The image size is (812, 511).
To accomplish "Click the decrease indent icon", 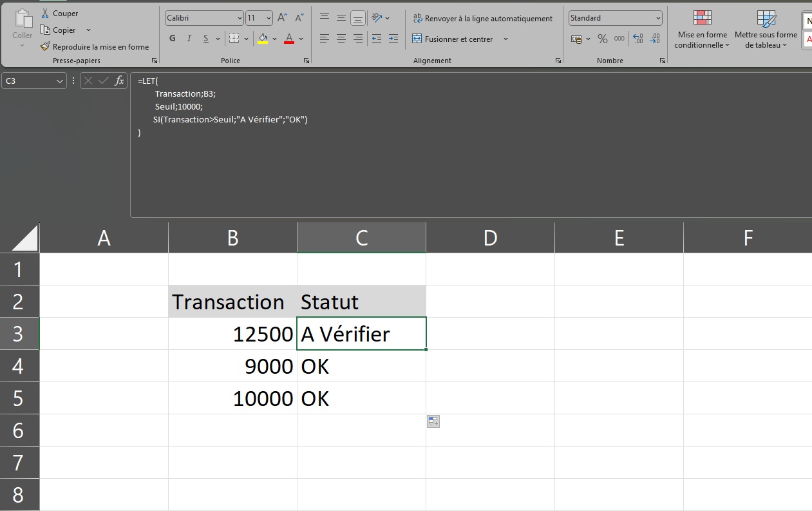I will click(x=377, y=39).
